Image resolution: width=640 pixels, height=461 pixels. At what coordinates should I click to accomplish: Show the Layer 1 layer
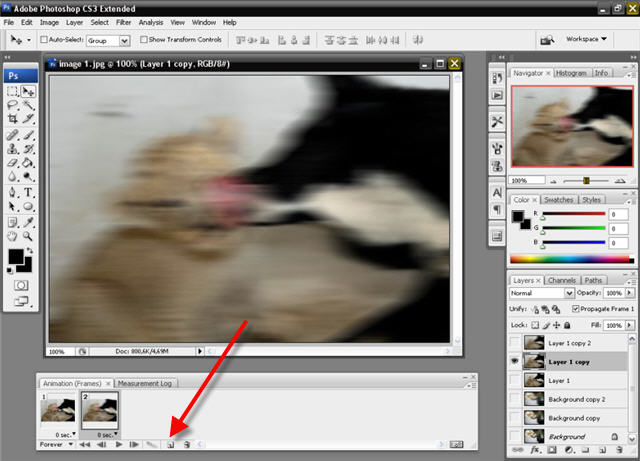pyautogui.click(x=515, y=380)
